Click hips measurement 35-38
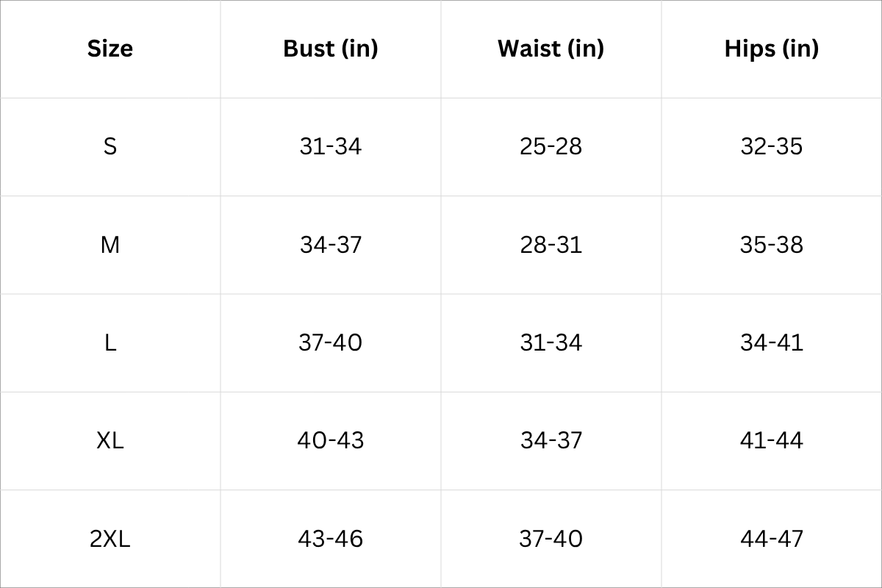 771,244
